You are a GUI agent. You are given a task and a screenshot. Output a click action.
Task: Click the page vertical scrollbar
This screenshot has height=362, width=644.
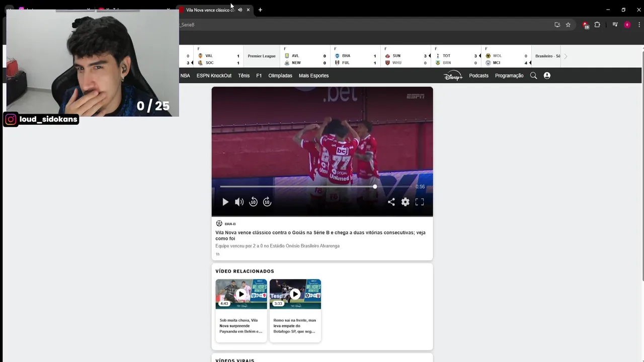tap(642, 166)
